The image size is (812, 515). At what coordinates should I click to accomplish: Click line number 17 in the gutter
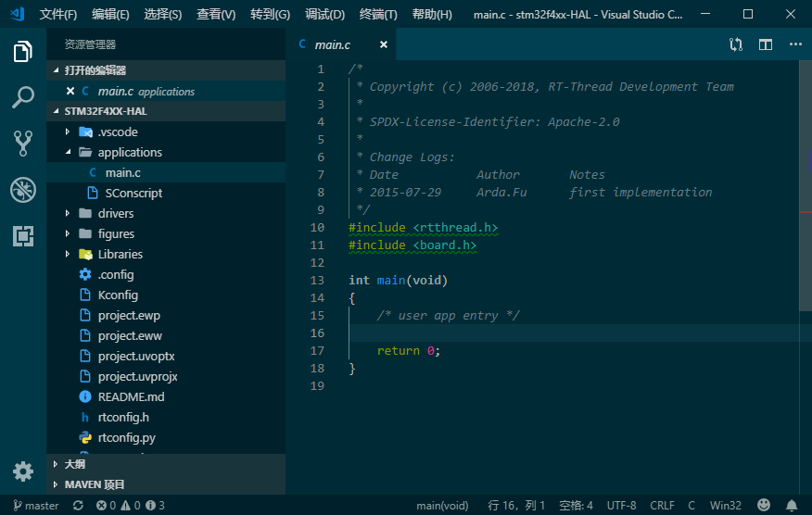tap(317, 350)
